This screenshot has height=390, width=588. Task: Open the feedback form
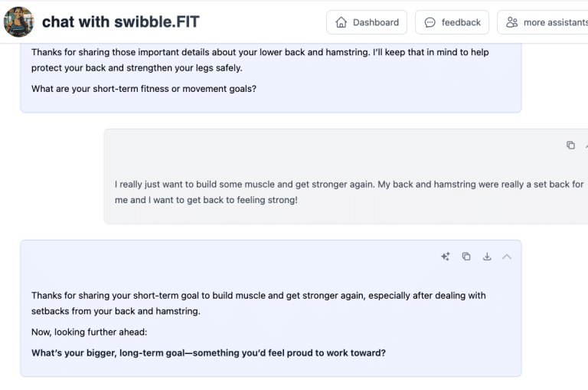[x=452, y=22]
